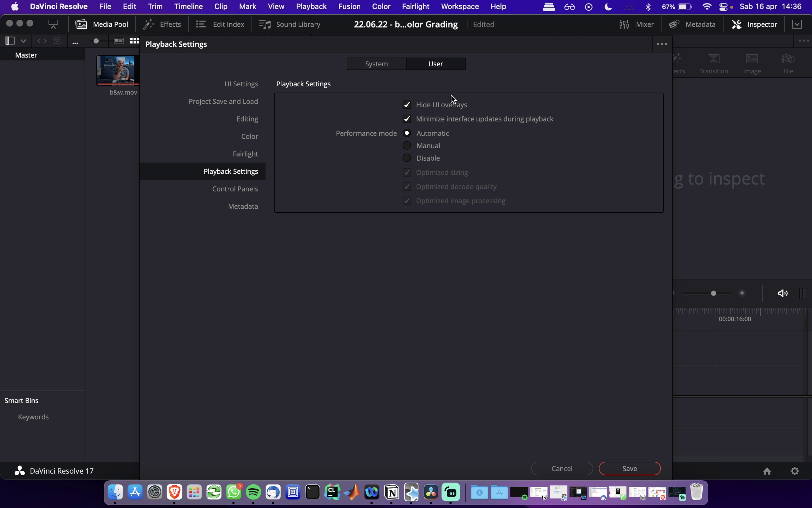Switch media pool to thumbnail grid view

134,41
